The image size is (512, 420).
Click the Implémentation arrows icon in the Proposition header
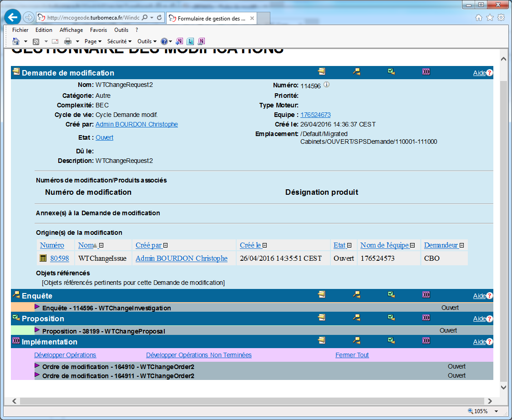click(x=426, y=318)
